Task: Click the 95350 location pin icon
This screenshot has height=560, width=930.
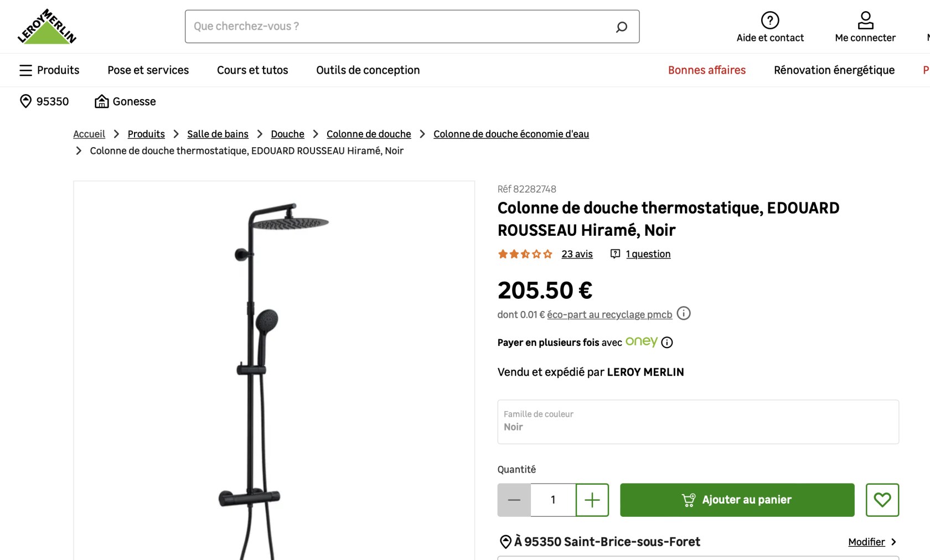Action: [x=25, y=101]
